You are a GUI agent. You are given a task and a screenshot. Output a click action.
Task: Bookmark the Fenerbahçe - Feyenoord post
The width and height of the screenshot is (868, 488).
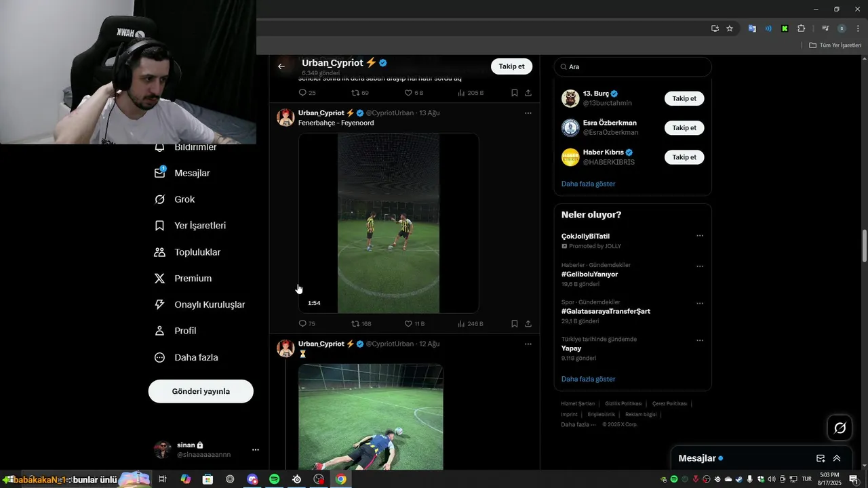(515, 324)
